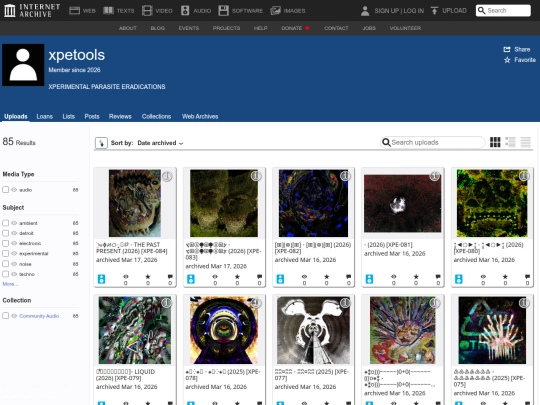Open the Software media section icon
This screenshot has height=405, width=540.
click(224, 11)
